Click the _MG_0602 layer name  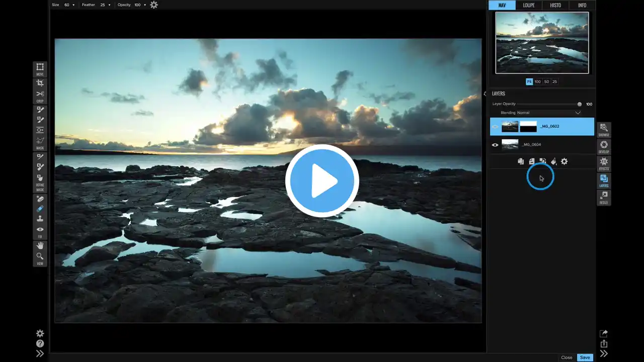click(x=549, y=127)
